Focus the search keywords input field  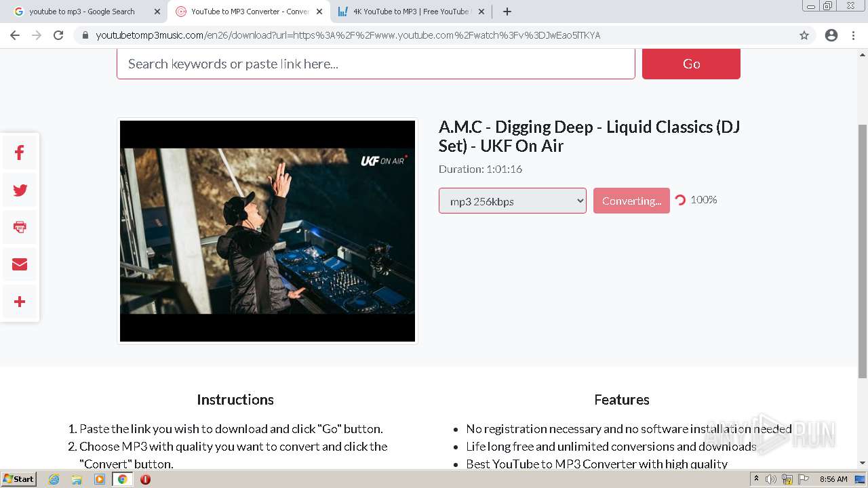point(376,64)
